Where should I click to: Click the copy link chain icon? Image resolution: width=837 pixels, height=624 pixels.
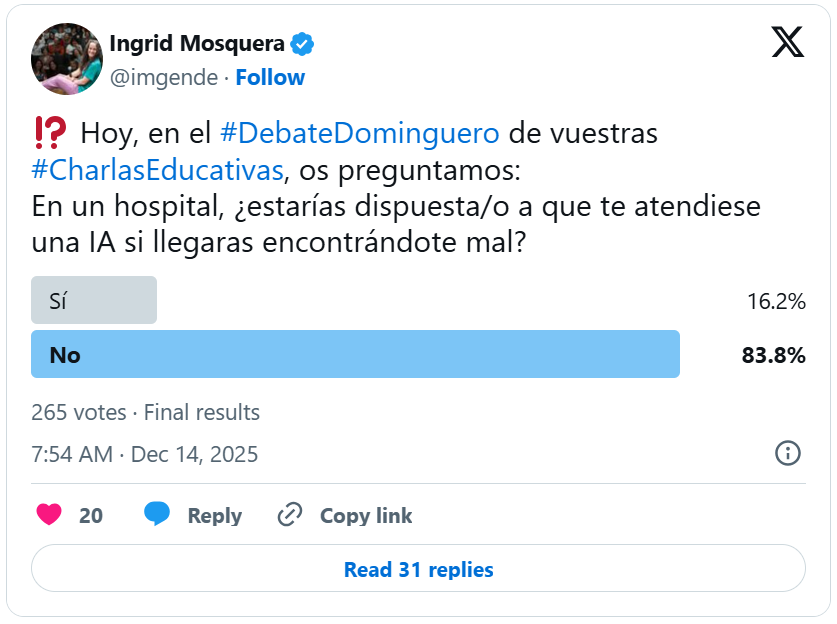click(x=290, y=515)
